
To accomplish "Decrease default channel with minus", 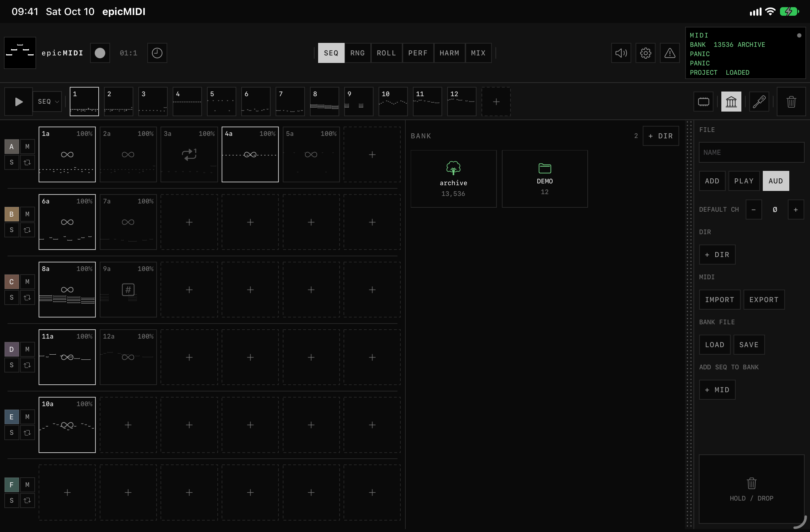I will (754, 210).
